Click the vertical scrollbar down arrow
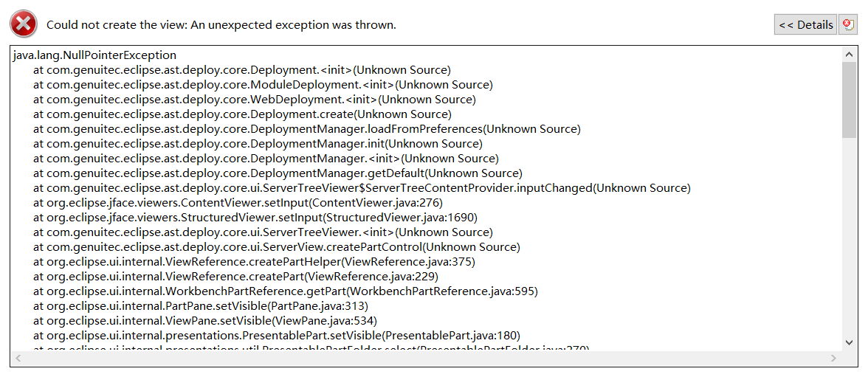The image size is (868, 377). click(x=849, y=342)
